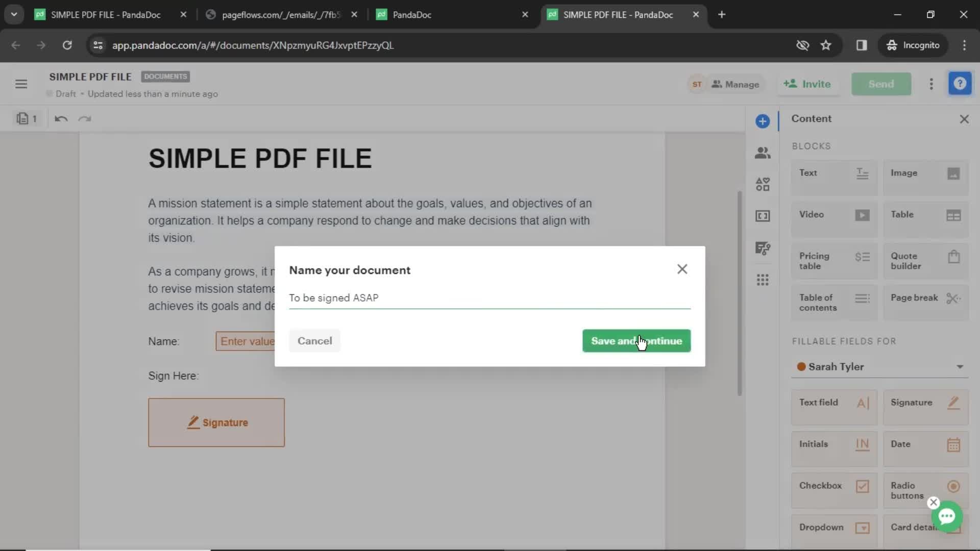Viewport: 980px width, 551px height.
Task: Click the Cancel button in dialog
Action: 314,340
